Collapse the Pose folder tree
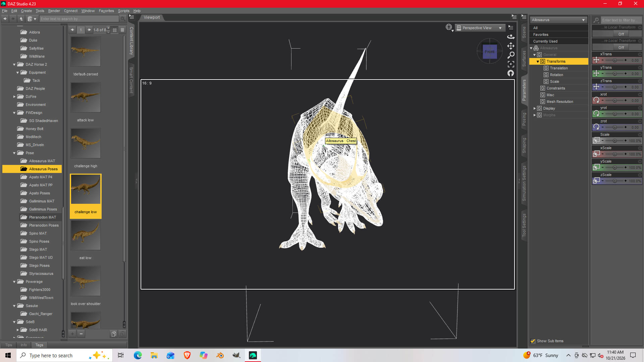Image resolution: width=644 pixels, height=362 pixels. pyautogui.click(x=14, y=153)
